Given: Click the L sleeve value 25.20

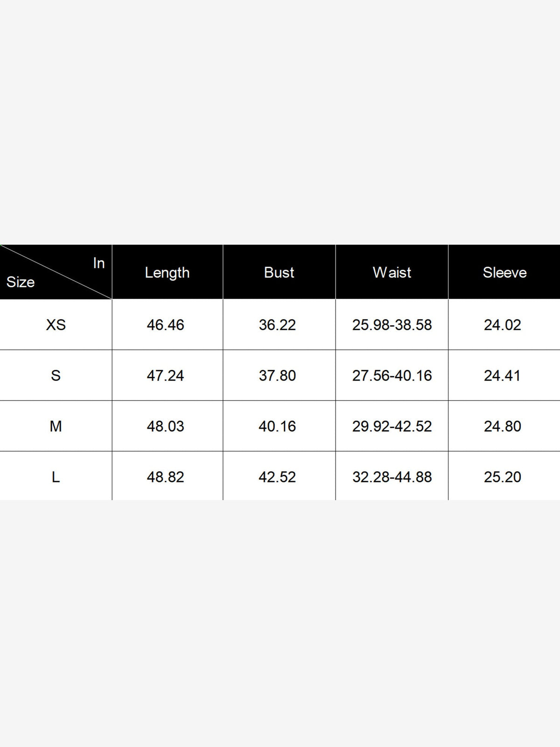Looking at the screenshot, I should (x=502, y=477).
